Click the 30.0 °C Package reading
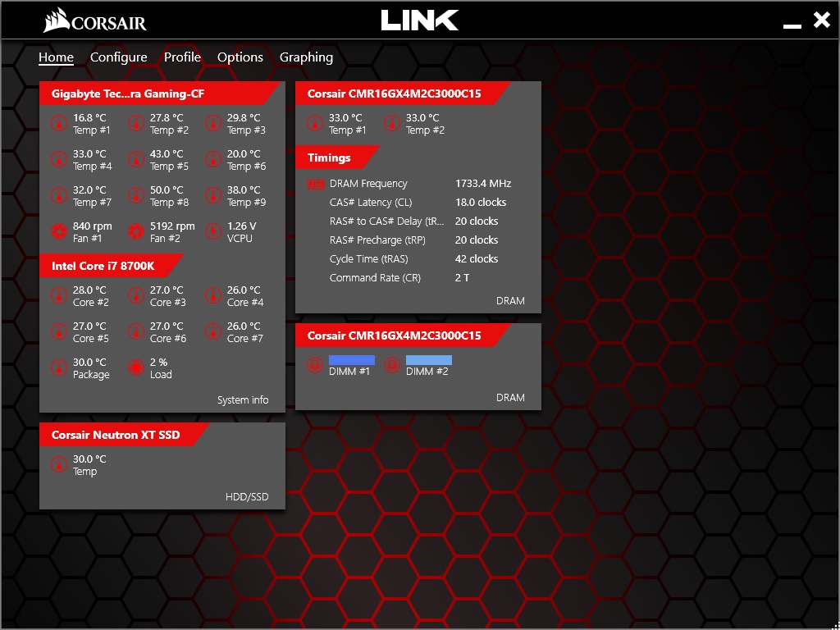The image size is (840, 630). [89, 362]
